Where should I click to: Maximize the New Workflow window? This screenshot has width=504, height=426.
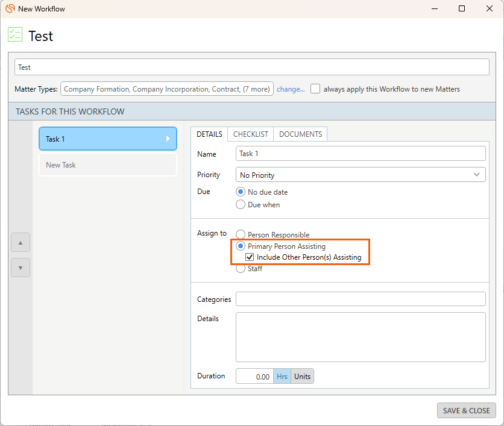pyautogui.click(x=462, y=9)
